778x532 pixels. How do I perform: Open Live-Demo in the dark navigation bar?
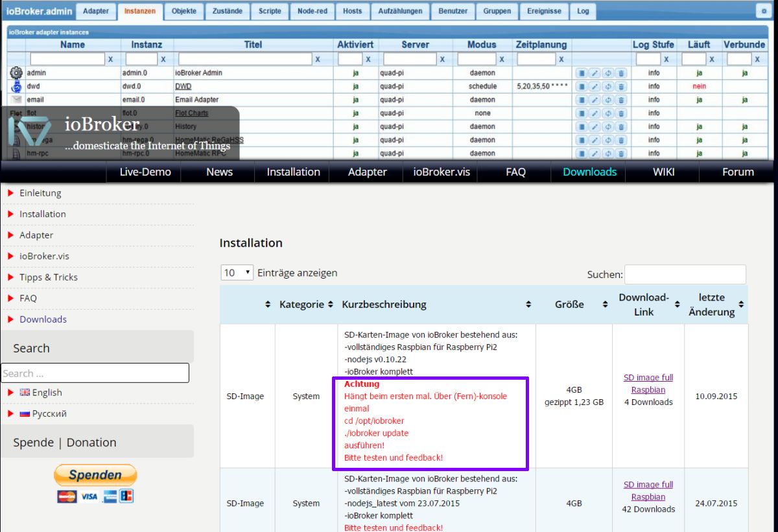[x=146, y=172]
